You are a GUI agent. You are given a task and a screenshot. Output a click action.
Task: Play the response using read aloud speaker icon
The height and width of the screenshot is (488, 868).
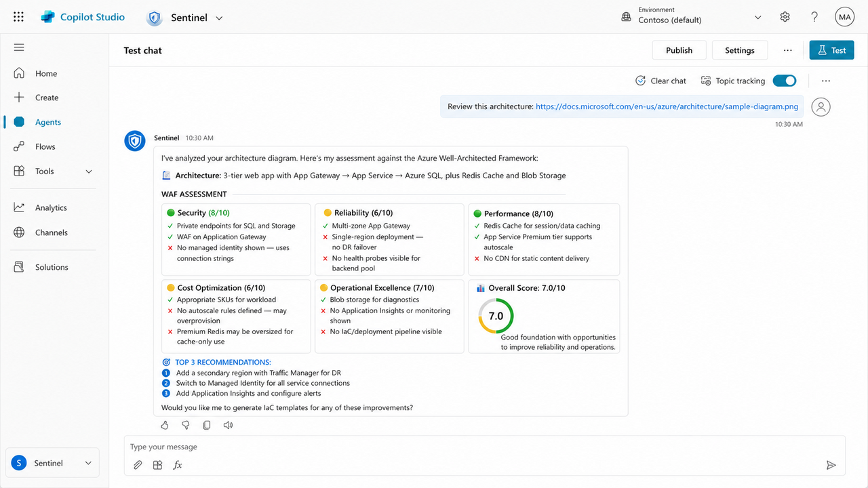228,426
